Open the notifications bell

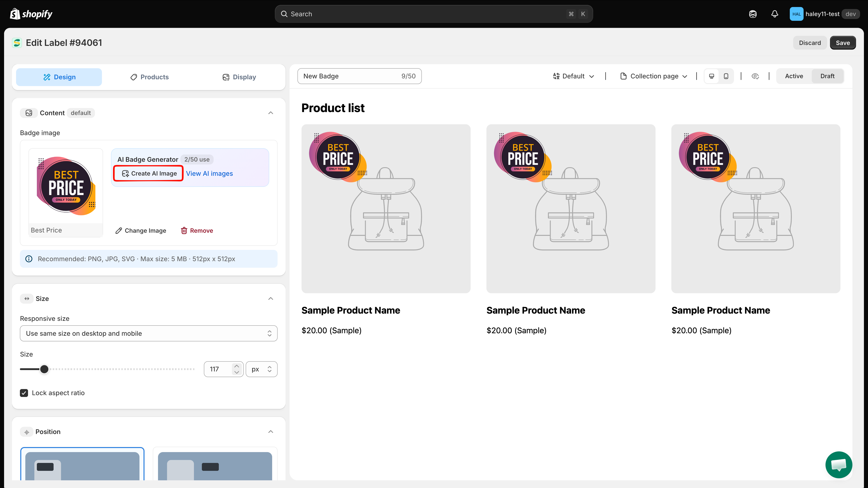pyautogui.click(x=775, y=14)
